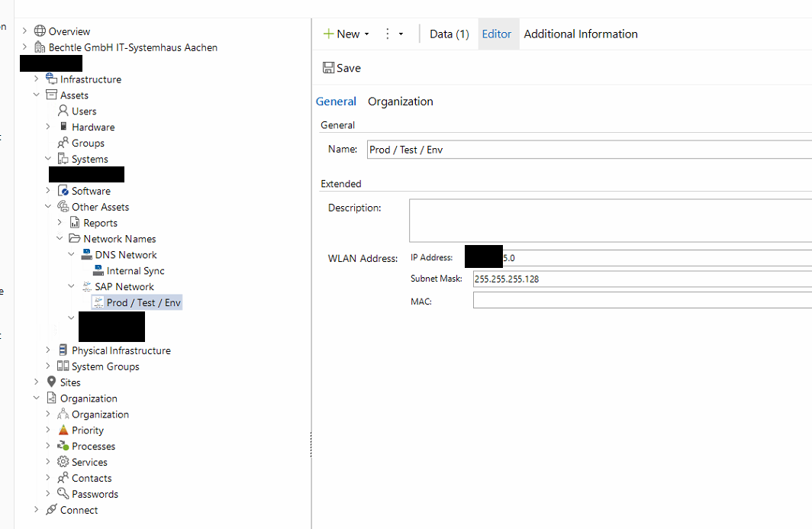The height and width of the screenshot is (529, 812).
Task: Click the green plus New icon
Action: coord(328,34)
